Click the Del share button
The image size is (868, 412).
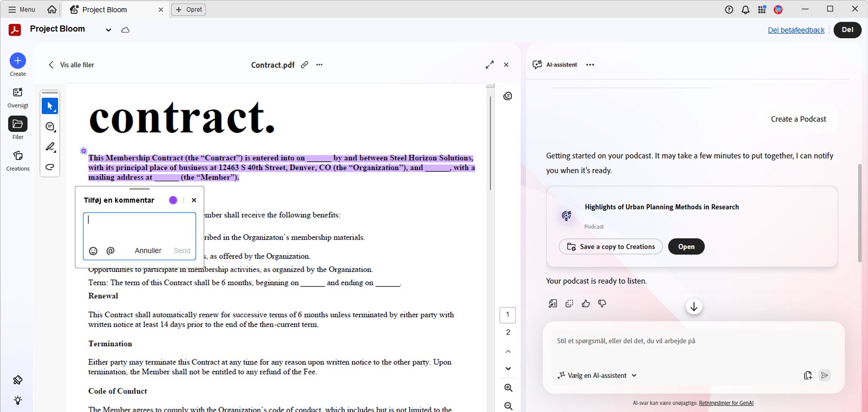[x=847, y=30]
